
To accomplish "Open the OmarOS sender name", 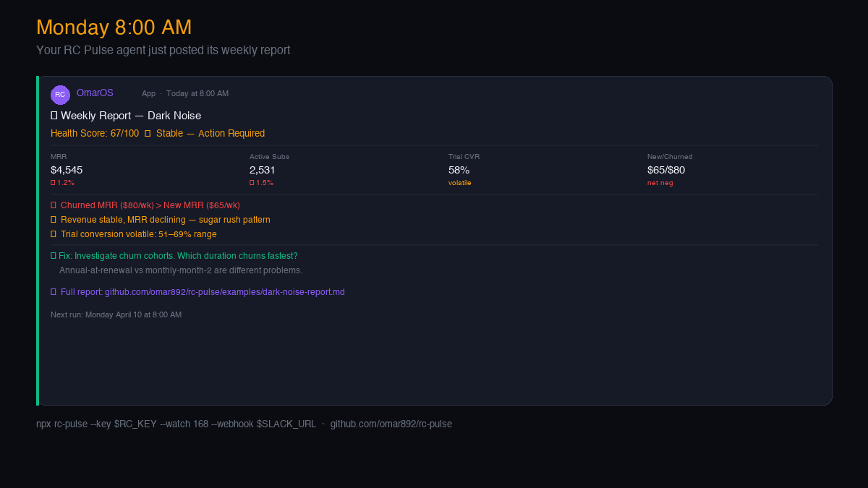I will [x=95, y=93].
